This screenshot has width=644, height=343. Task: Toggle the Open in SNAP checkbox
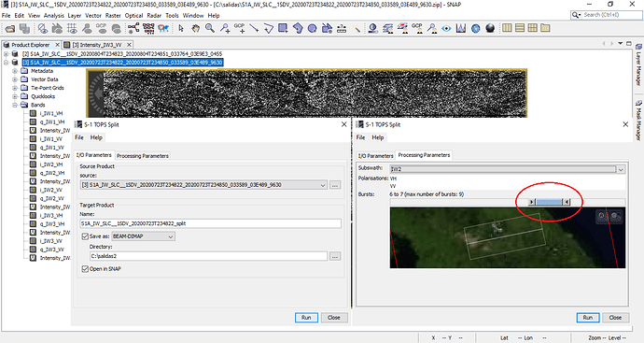click(85, 269)
